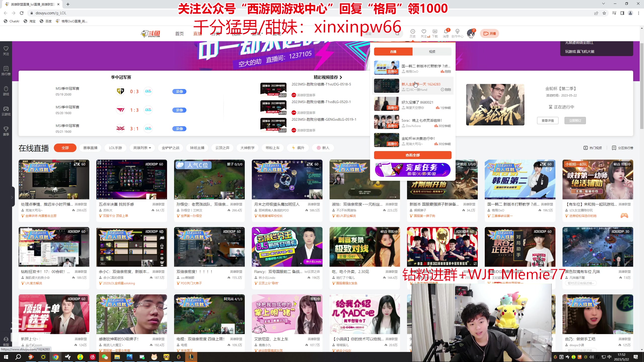Open WeChat from the taskbar

coord(105,357)
